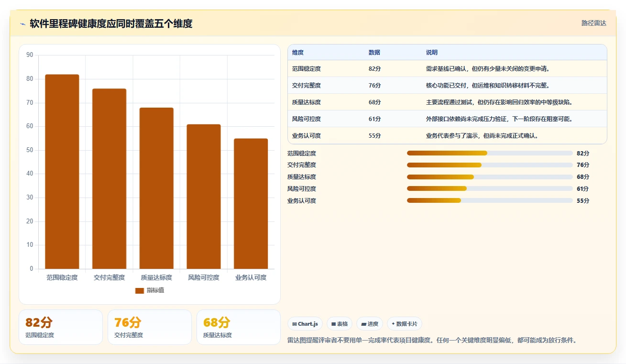Click the 交付完整度 x-axis label
This screenshot has width=626, height=364.
(x=109, y=277)
